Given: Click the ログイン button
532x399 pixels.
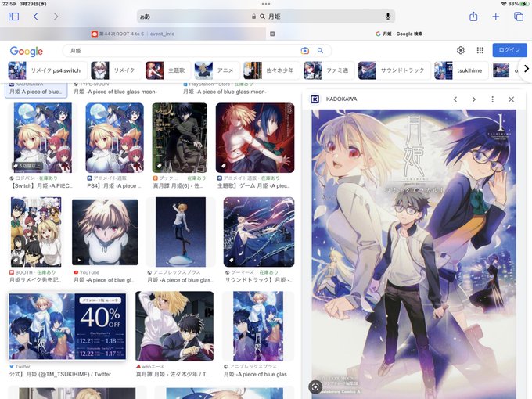Looking at the screenshot, I should pyautogui.click(x=509, y=50).
